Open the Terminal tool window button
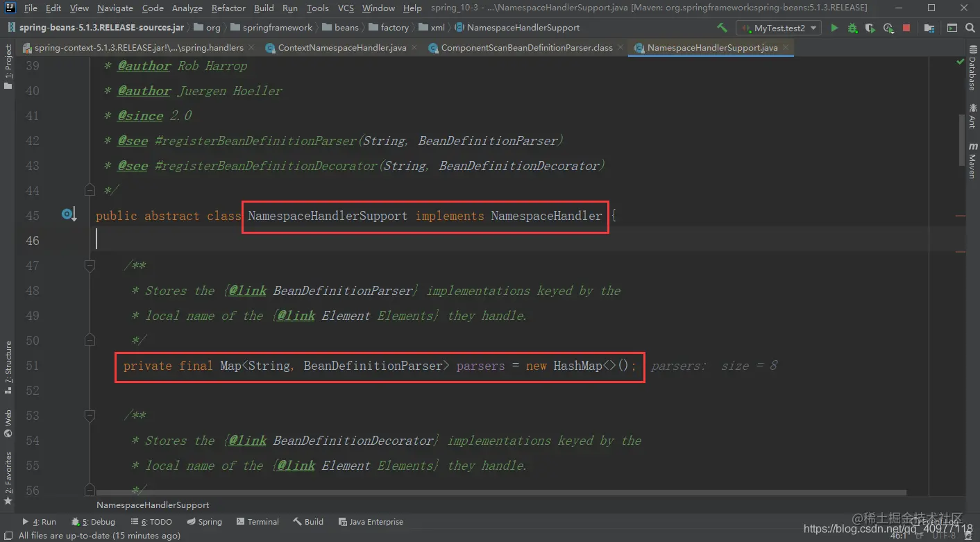 click(x=257, y=522)
